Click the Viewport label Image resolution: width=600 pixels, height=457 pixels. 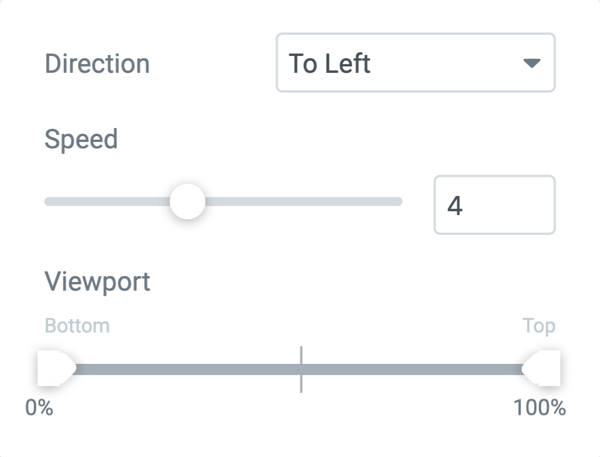tap(97, 281)
